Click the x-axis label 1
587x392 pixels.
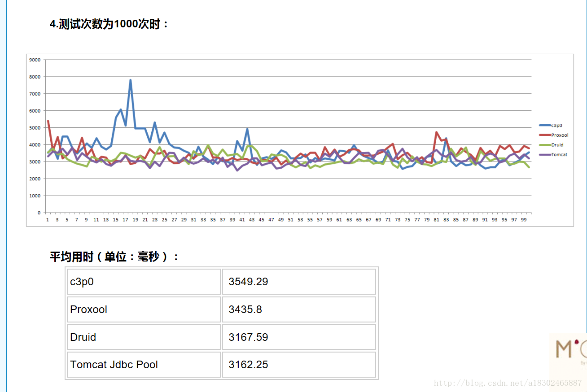[48, 220]
